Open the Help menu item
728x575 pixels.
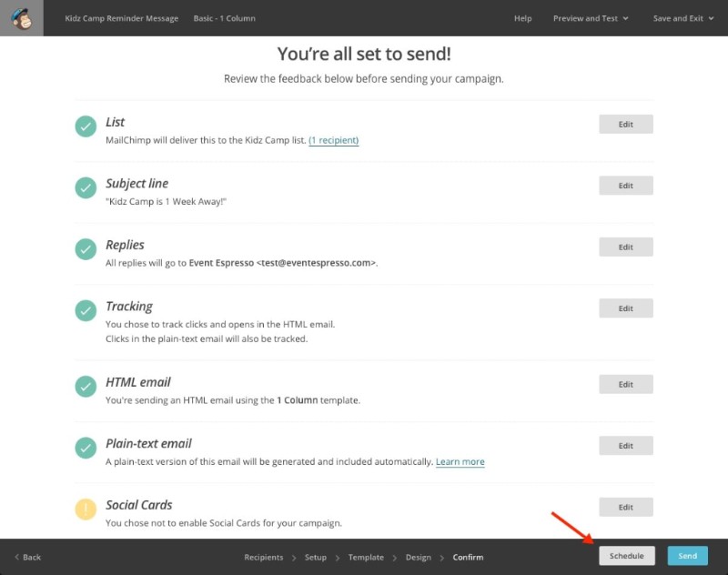(x=522, y=18)
